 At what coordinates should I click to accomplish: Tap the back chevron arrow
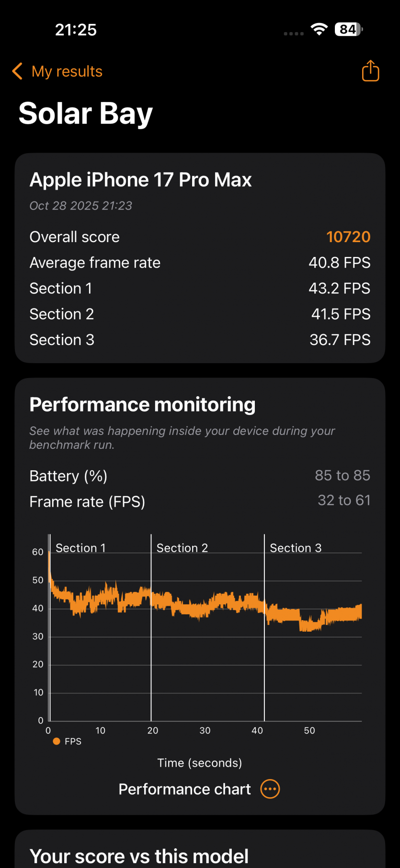click(17, 71)
